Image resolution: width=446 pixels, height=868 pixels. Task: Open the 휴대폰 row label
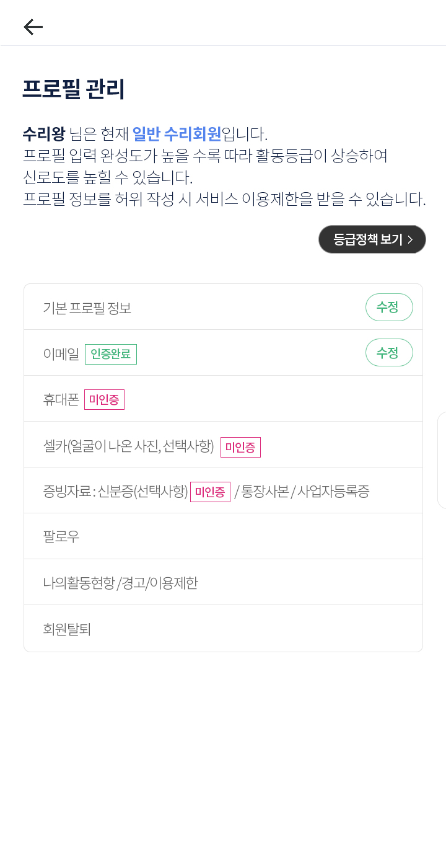point(61,400)
